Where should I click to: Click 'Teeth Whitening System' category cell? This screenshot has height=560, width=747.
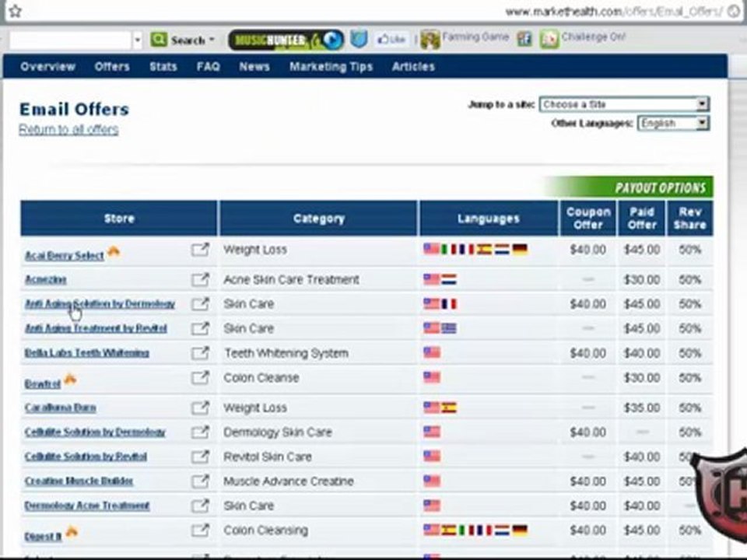coord(286,353)
